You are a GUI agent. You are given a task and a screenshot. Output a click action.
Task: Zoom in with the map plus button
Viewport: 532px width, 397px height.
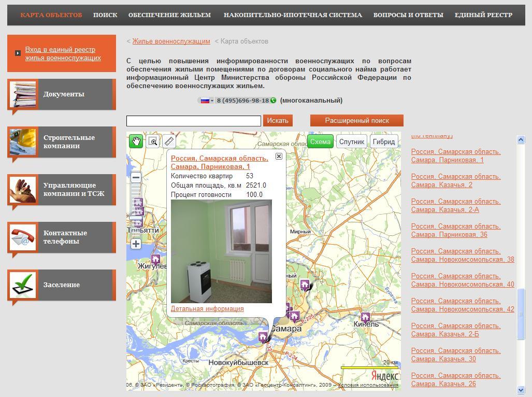136,244
